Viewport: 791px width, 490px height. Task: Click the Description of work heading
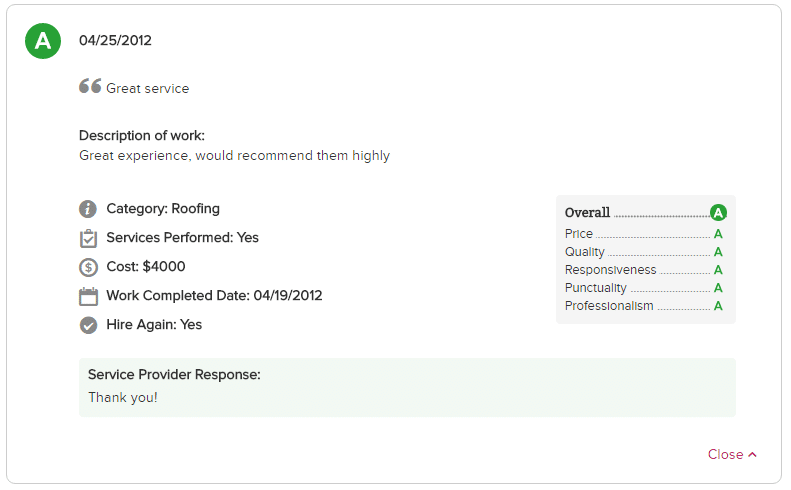click(142, 135)
